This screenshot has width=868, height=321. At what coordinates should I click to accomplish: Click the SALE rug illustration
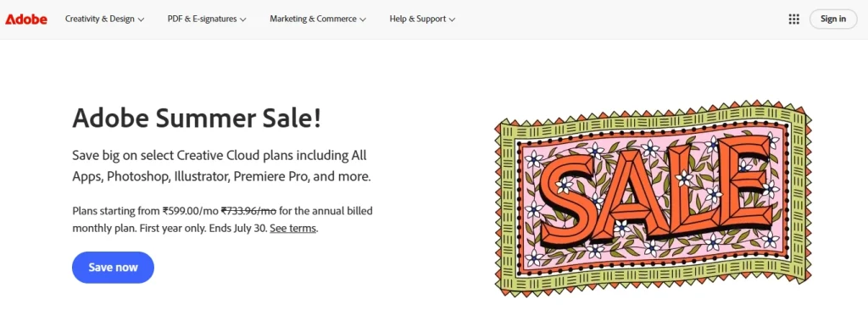(x=654, y=198)
